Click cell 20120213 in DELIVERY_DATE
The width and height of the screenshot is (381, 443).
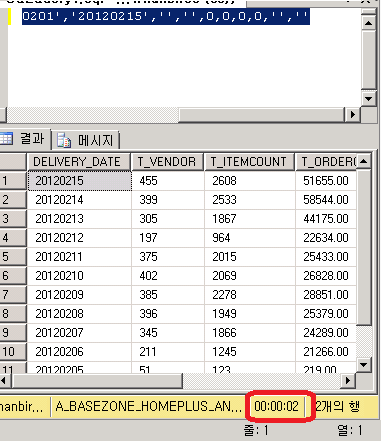[80, 219]
